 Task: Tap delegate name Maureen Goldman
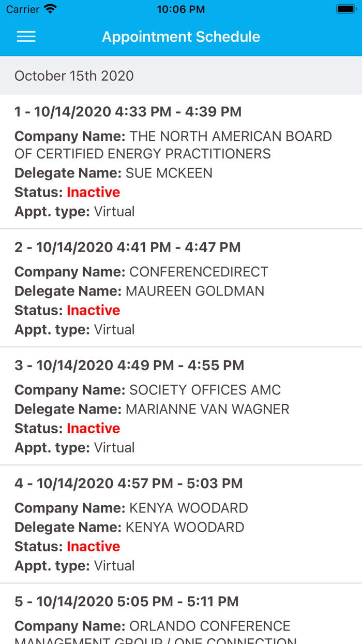coord(194,291)
